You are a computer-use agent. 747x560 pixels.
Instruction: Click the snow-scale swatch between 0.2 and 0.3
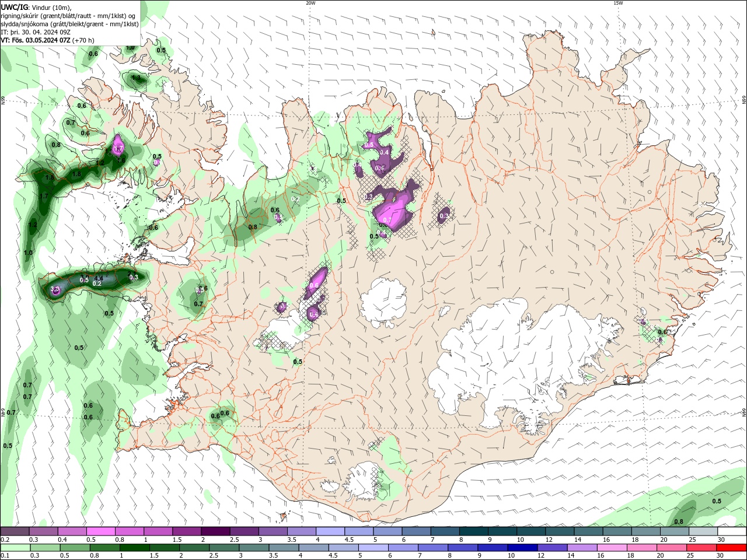point(15,531)
